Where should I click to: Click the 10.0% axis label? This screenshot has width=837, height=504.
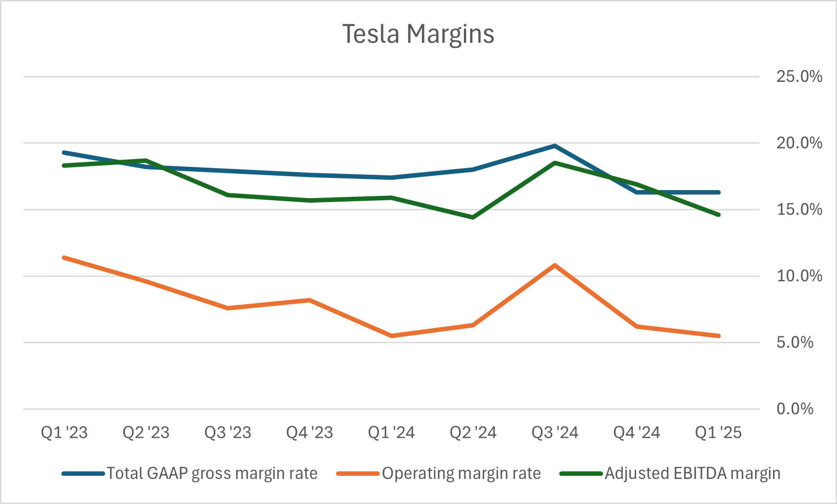click(x=799, y=276)
